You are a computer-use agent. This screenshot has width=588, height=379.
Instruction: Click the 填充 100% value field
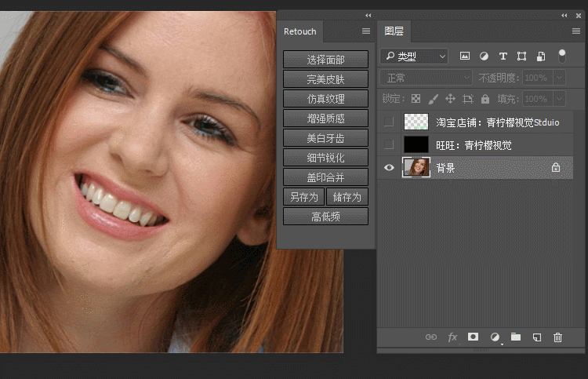(x=537, y=99)
